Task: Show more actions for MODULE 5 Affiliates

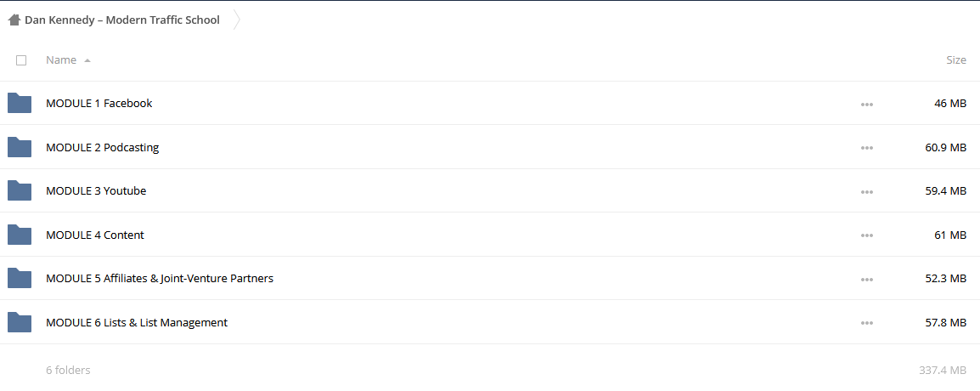Action: [x=867, y=280]
